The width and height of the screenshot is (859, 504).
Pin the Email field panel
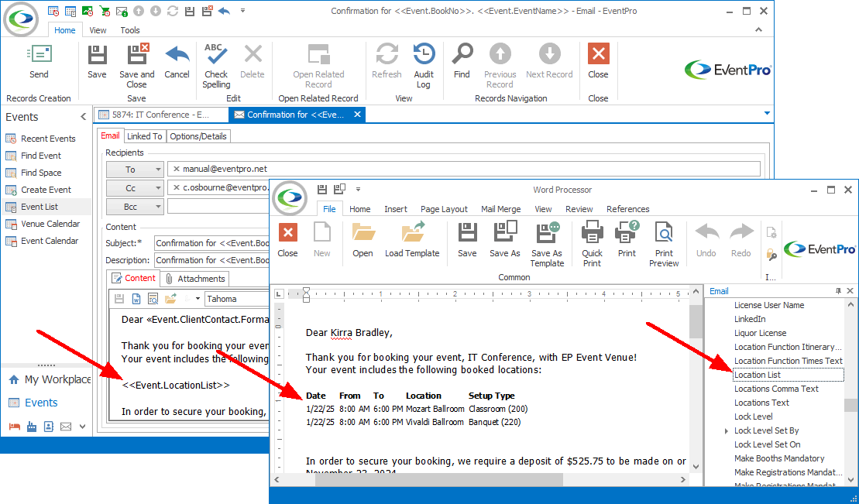(x=838, y=291)
